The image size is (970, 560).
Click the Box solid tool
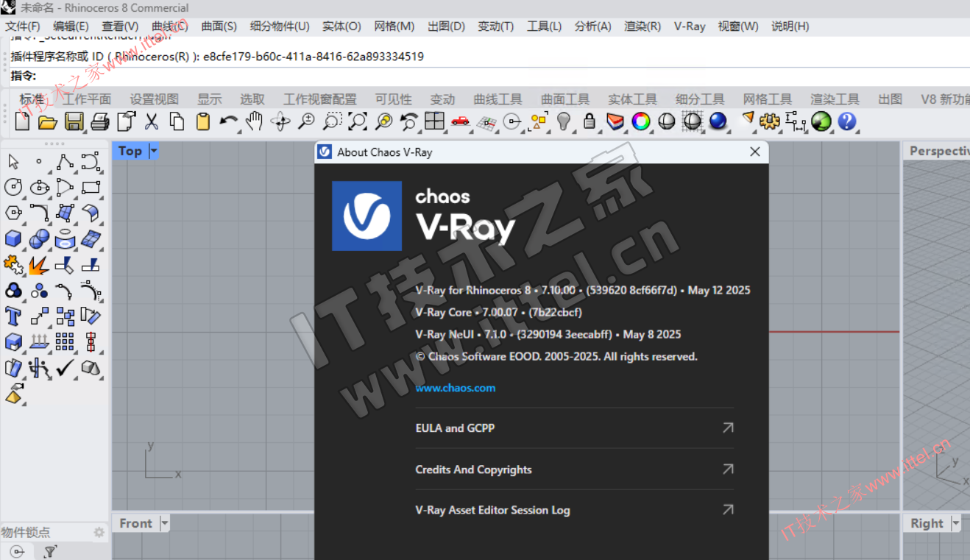(x=13, y=239)
